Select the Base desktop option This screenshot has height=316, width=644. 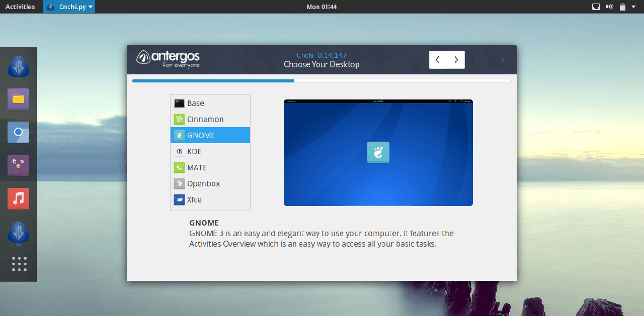[x=210, y=103]
